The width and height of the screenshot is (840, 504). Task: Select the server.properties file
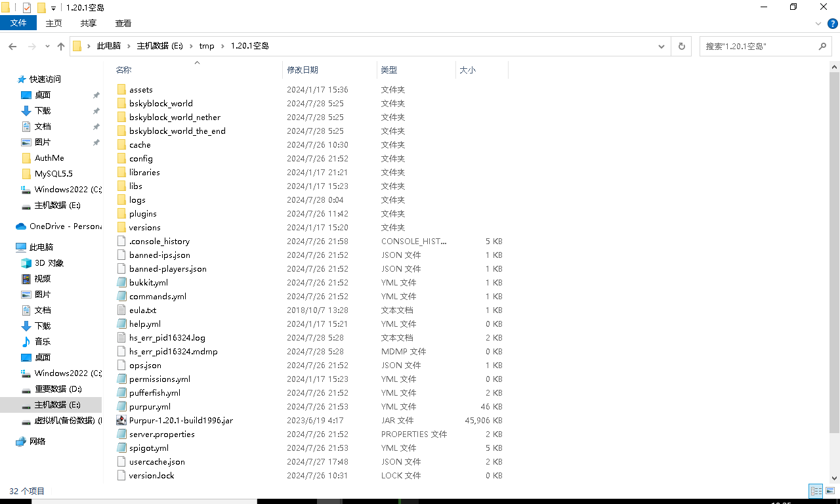(161, 434)
